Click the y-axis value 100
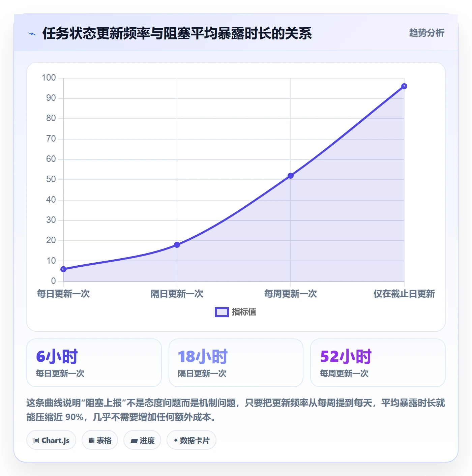 [49, 78]
